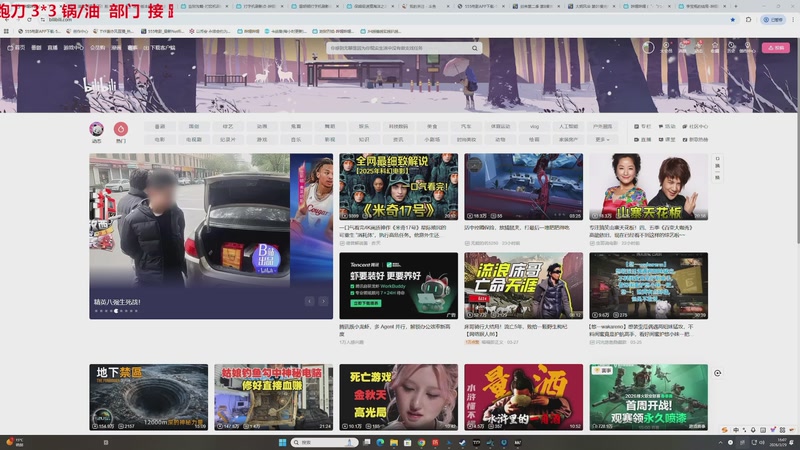This screenshot has height=450, width=800.
Task: Open File Explorer from taskbar
Action: (x=394, y=442)
